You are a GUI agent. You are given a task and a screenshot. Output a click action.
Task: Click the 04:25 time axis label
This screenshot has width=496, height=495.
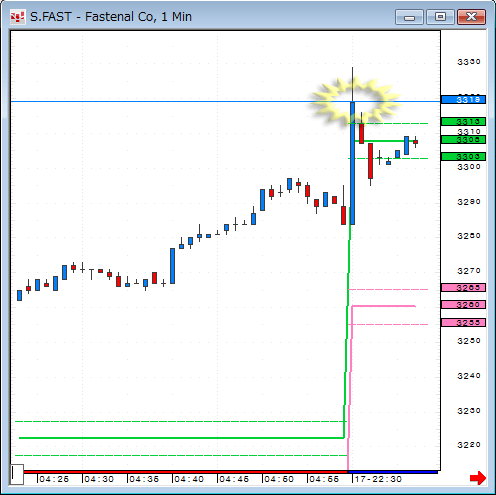coord(54,479)
